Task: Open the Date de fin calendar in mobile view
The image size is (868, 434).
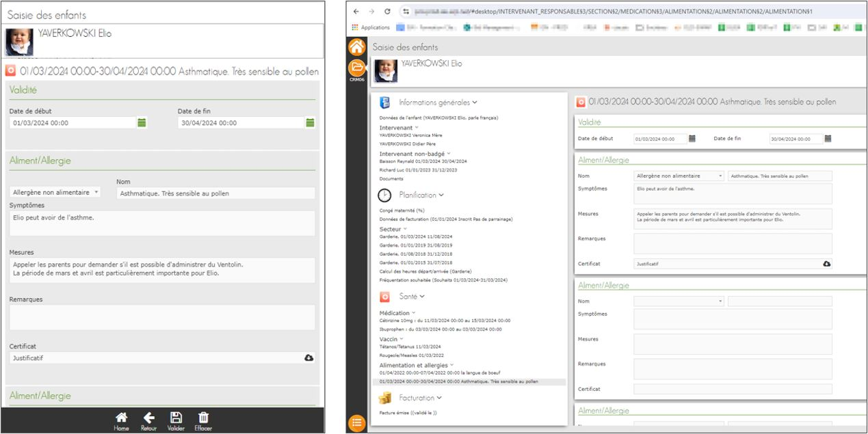Action: pos(310,123)
